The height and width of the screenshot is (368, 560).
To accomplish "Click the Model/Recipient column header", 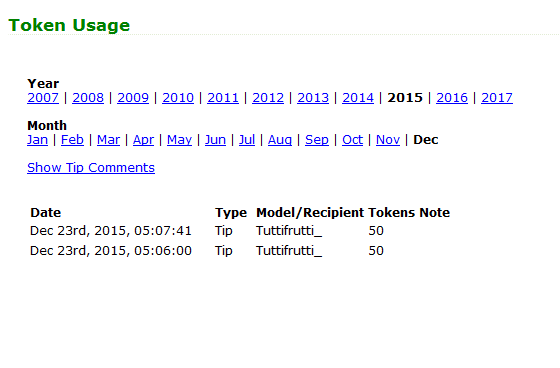I will tap(310, 213).
